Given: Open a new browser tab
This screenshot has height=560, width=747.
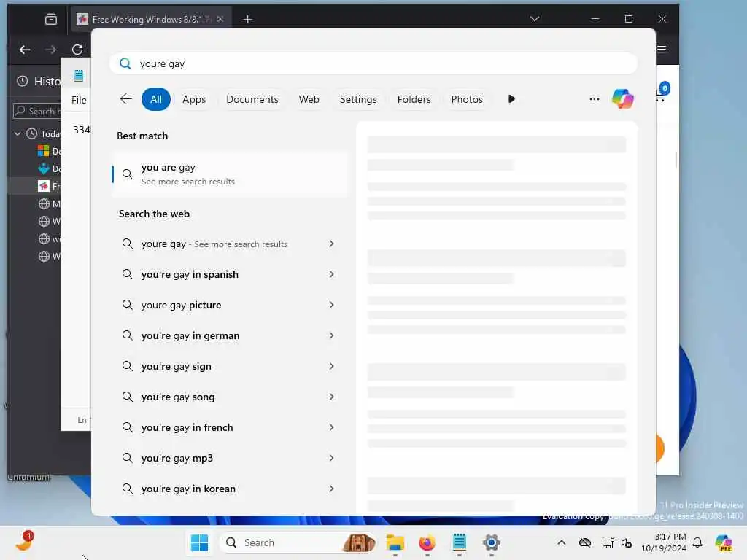Looking at the screenshot, I should (248, 19).
